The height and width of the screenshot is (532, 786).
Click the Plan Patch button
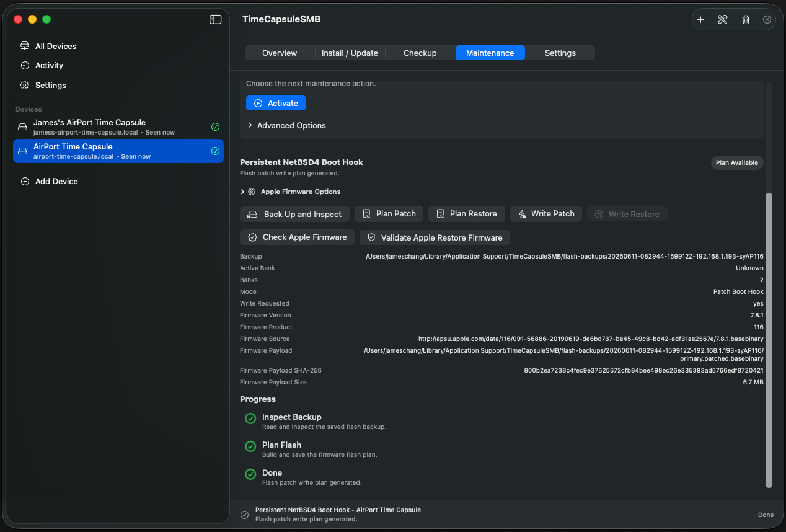[389, 214]
